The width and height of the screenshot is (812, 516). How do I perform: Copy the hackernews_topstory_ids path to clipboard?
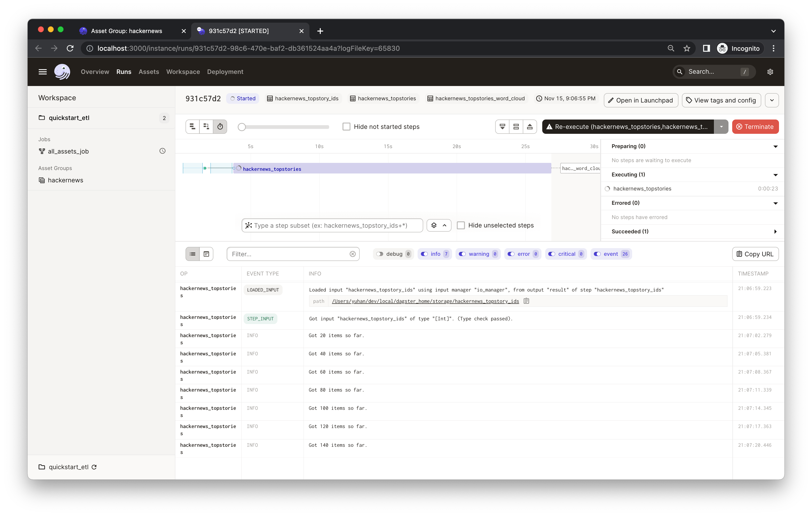pyautogui.click(x=526, y=301)
